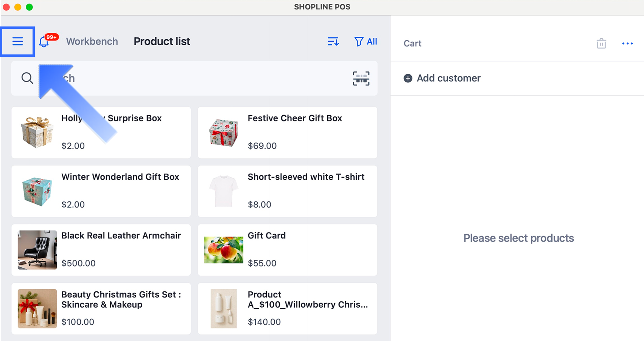
Task: Click the Product A Willowberry thumbnail
Action: pyautogui.click(x=224, y=308)
